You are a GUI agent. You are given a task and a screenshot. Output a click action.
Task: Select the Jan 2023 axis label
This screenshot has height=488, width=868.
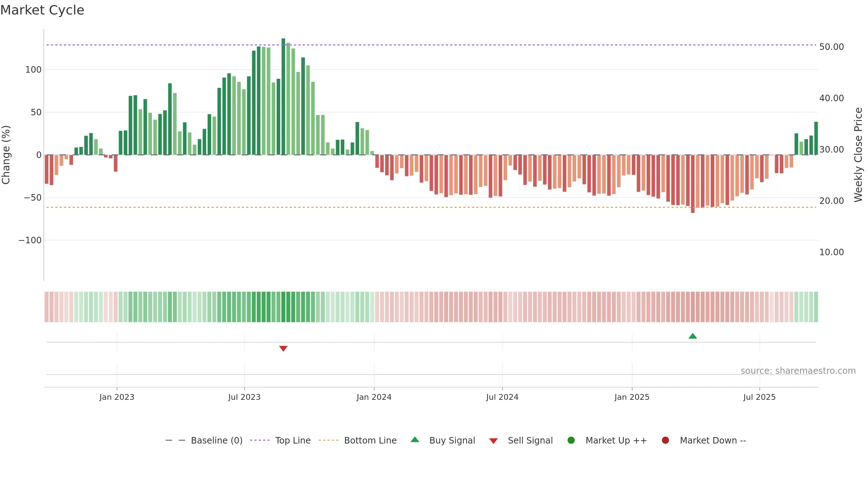coord(117,397)
